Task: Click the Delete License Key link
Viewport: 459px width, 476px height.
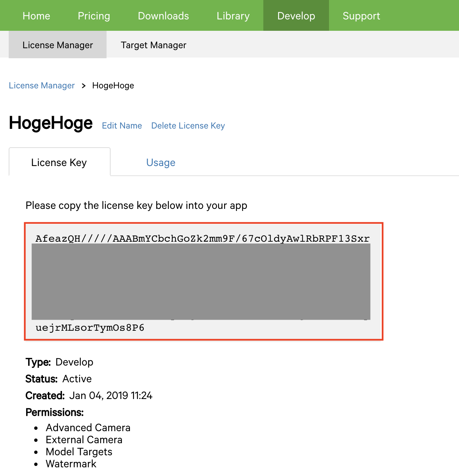Action: click(x=188, y=126)
